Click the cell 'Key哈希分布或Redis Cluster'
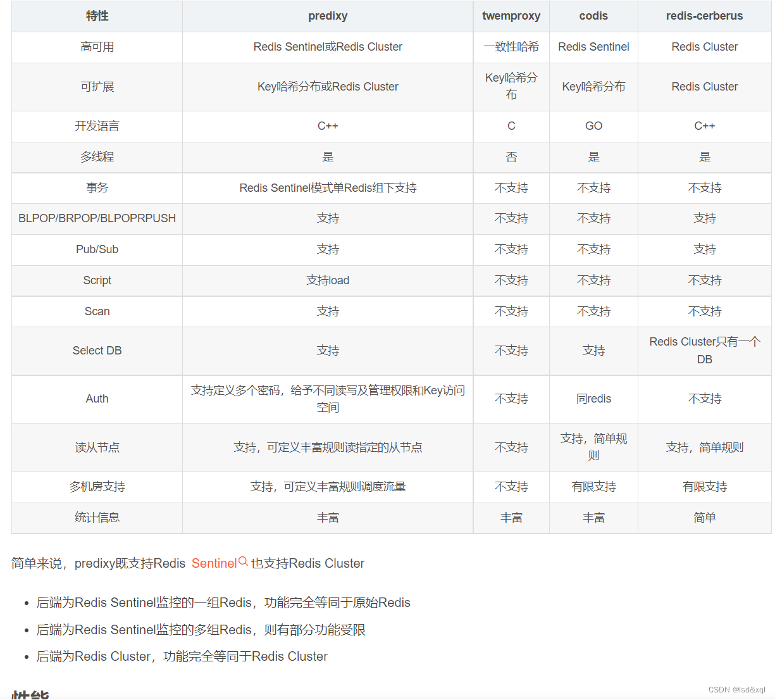775x700 pixels. click(x=328, y=87)
